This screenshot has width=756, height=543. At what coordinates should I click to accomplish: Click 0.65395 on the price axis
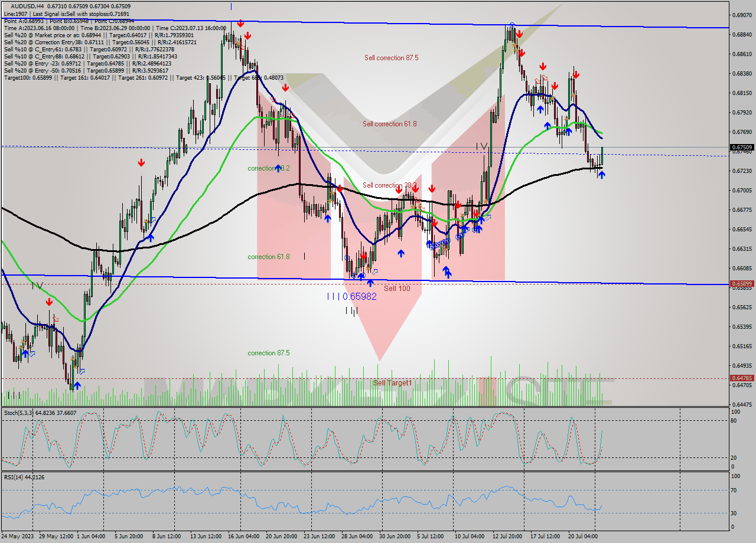pos(742,326)
